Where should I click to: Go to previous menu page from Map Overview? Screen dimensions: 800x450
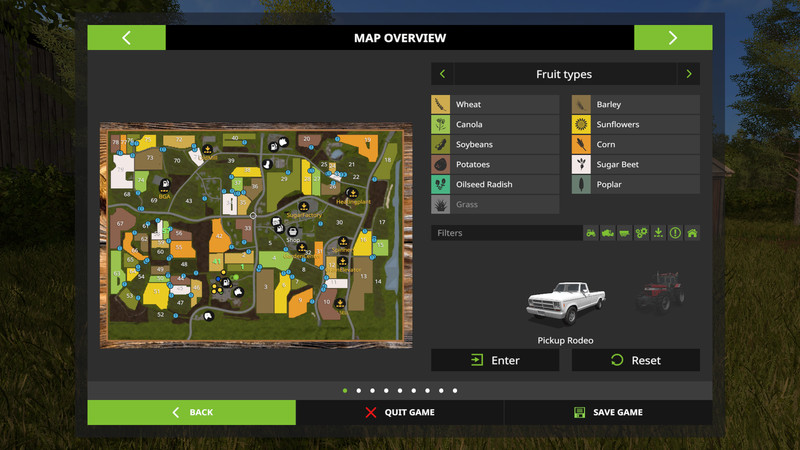point(126,38)
